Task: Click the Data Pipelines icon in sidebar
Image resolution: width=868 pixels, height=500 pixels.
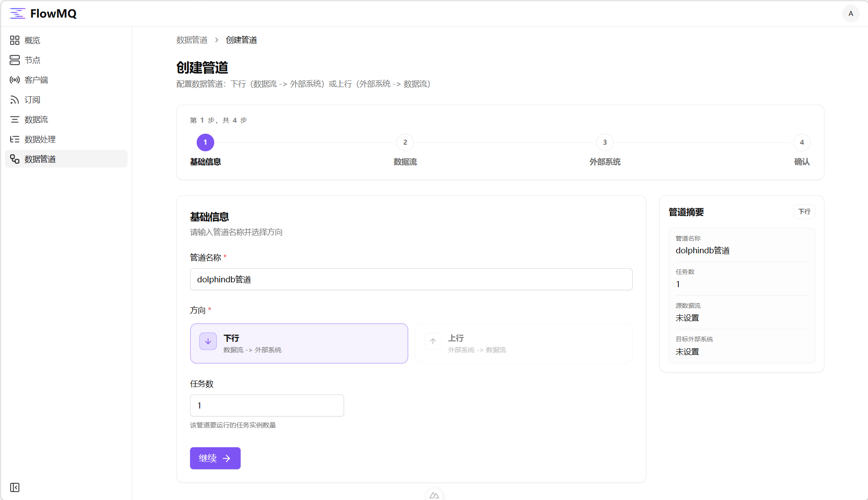Action: [15, 159]
